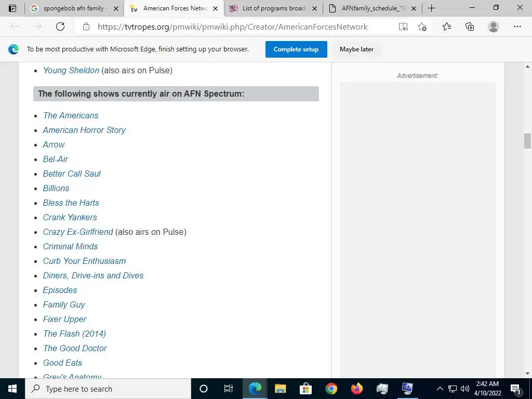532x399 pixels.
Task: Open The Good Doctor link
Action: 75,349
